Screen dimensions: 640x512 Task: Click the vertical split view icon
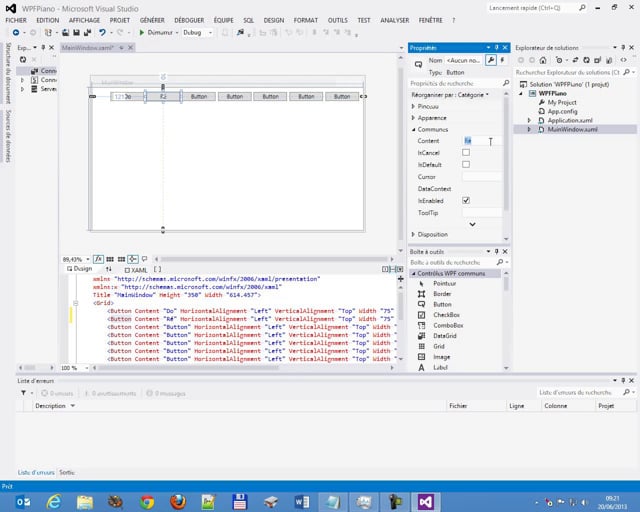tap(385, 269)
